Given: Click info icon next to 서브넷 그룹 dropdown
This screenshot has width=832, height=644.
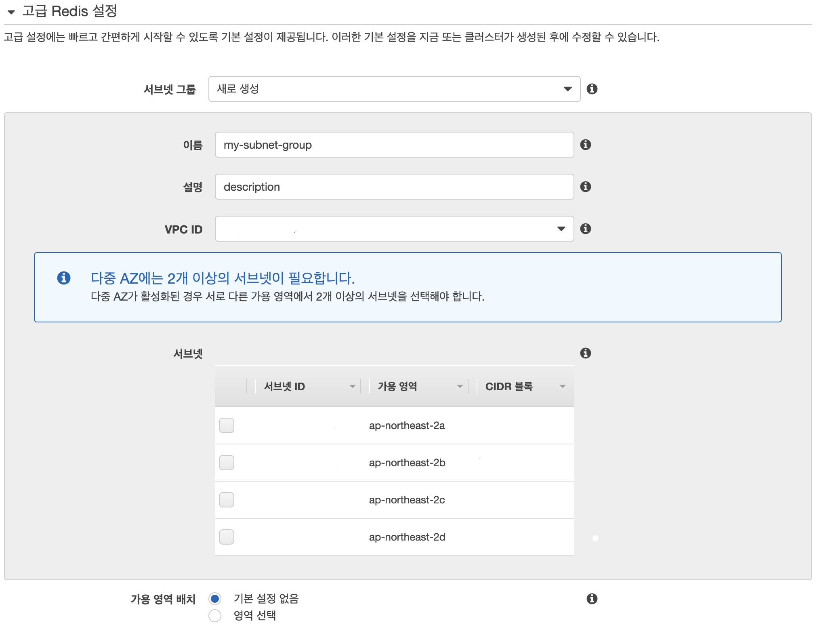Looking at the screenshot, I should (592, 89).
